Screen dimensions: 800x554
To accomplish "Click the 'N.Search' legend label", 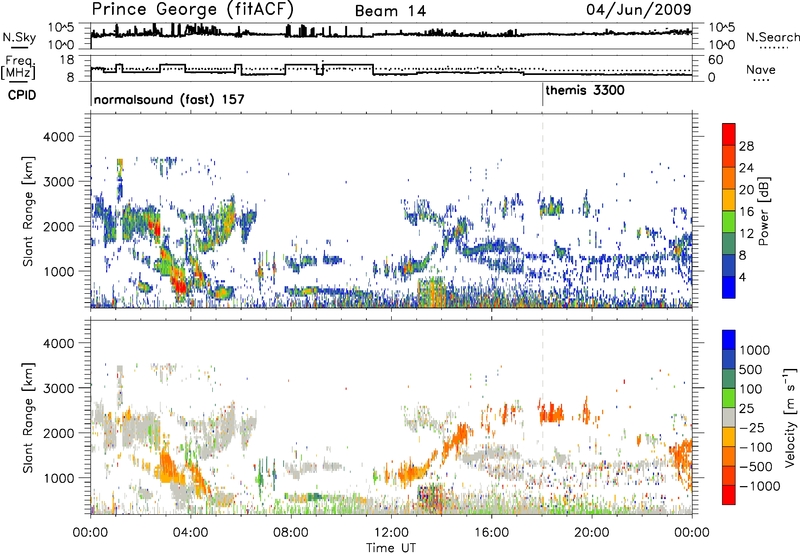I will (772, 37).
